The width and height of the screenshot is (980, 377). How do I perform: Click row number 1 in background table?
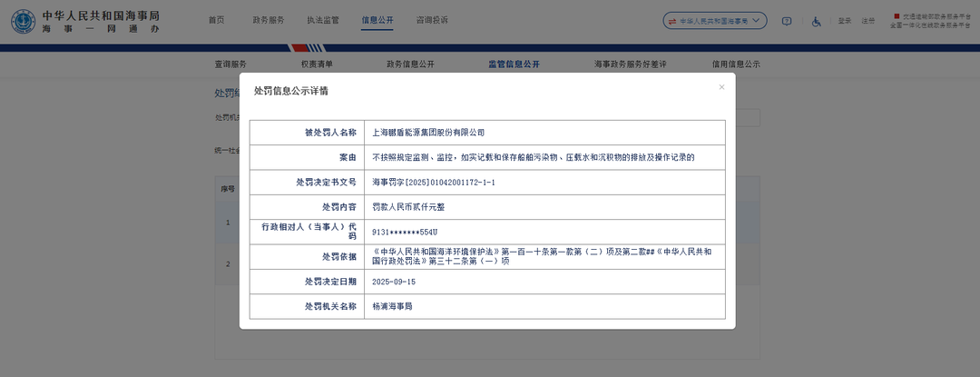[228, 222]
